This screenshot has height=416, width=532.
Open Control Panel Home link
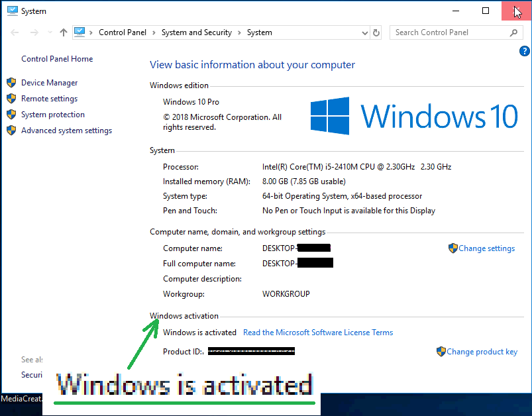coord(57,59)
